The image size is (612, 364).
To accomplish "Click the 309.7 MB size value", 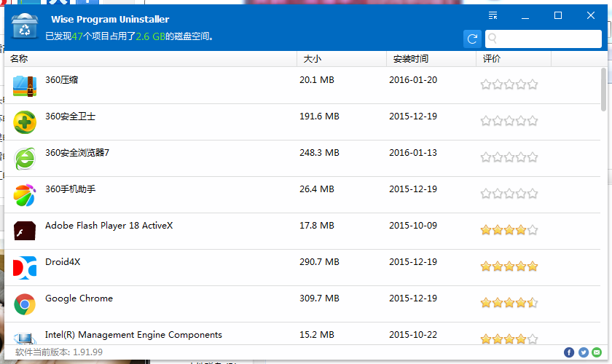I will 319,298.
